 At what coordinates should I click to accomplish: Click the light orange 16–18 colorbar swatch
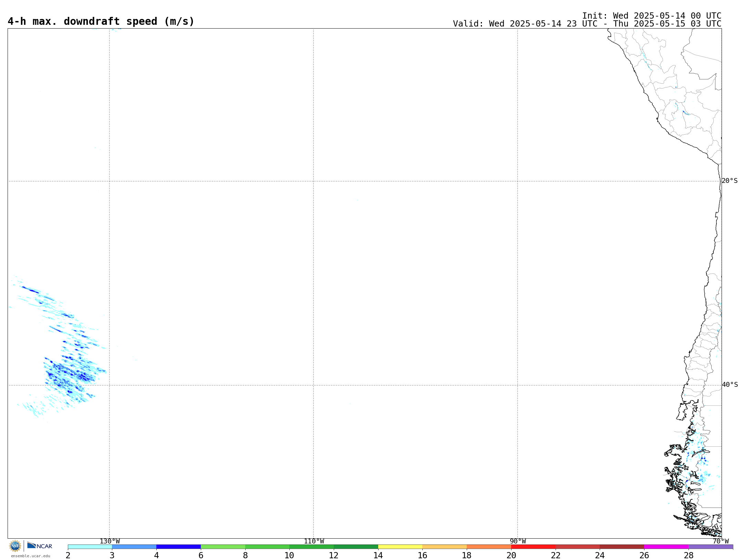click(445, 547)
